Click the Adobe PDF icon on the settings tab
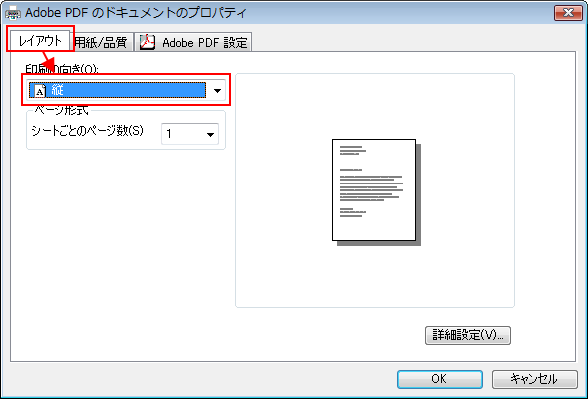Screen dimensions: 588x399 (147, 42)
